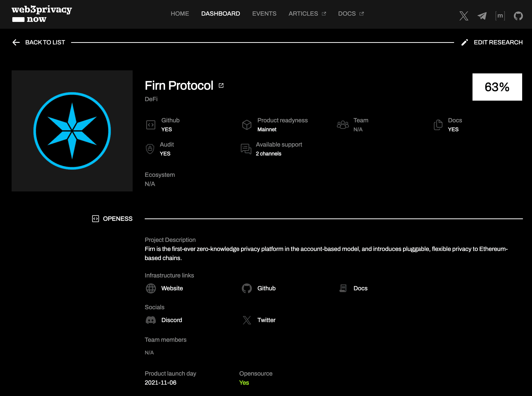Open the GitHub icon in header
Viewport: 532px width, 396px height.
click(x=518, y=16)
